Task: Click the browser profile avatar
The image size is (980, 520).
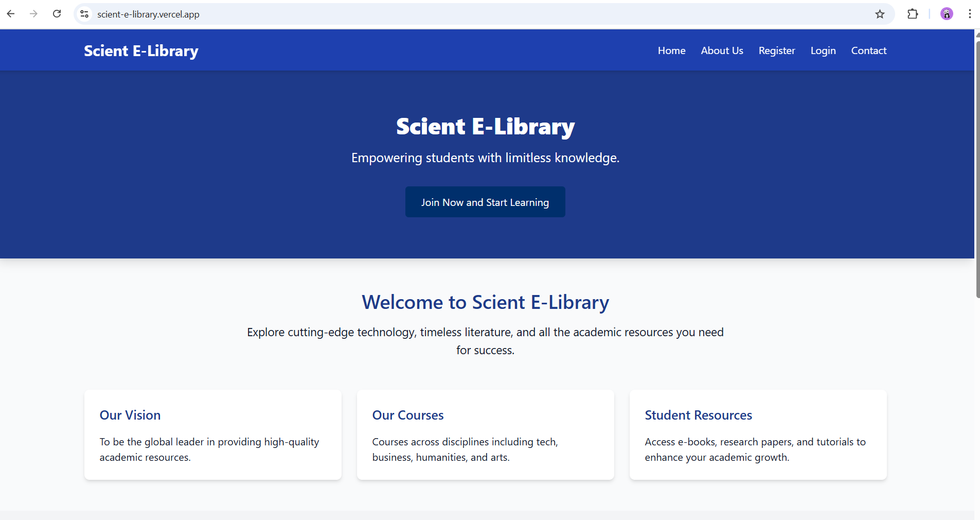Action: tap(947, 14)
